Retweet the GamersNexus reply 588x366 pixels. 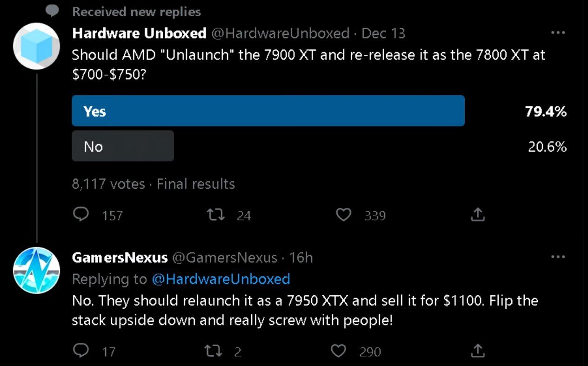pos(216,351)
